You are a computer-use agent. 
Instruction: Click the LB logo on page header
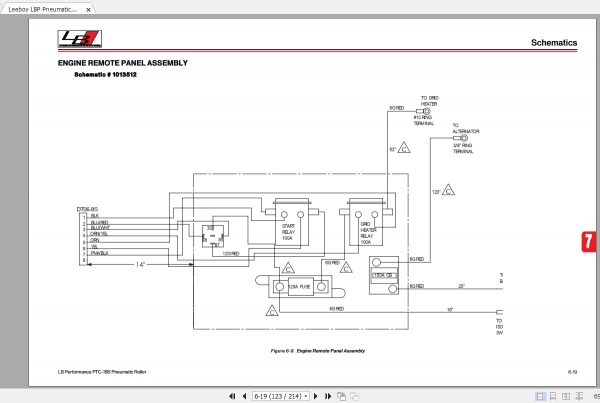click(x=80, y=39)
